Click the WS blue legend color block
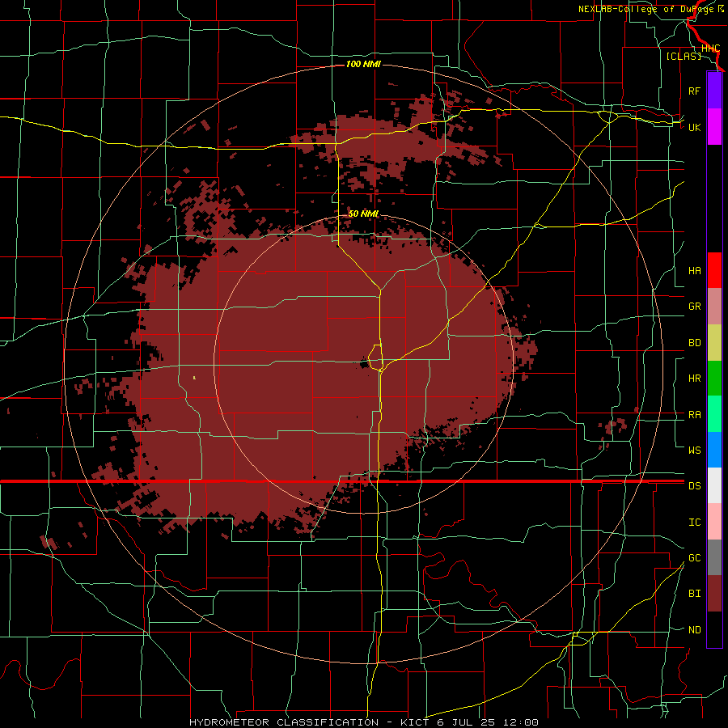728x728 pixels. pos(714,450)
